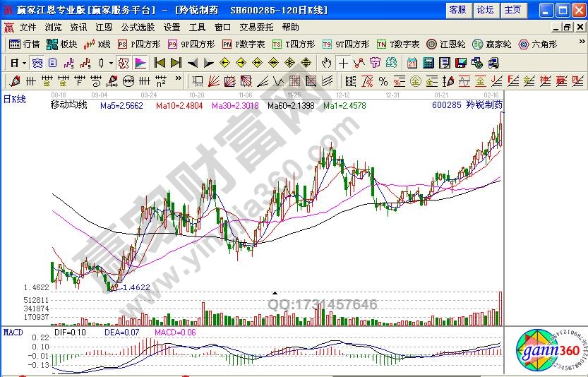Jump to first bar with skip-start arrow

[x=160, y=62]
